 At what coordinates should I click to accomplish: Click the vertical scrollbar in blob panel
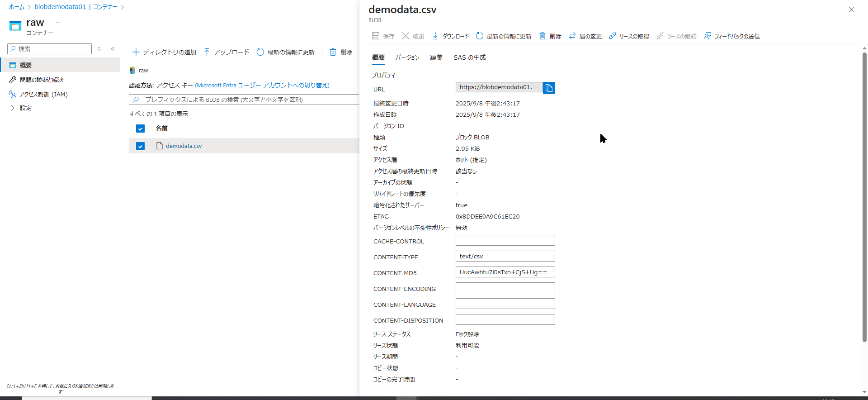pos(864,199)
